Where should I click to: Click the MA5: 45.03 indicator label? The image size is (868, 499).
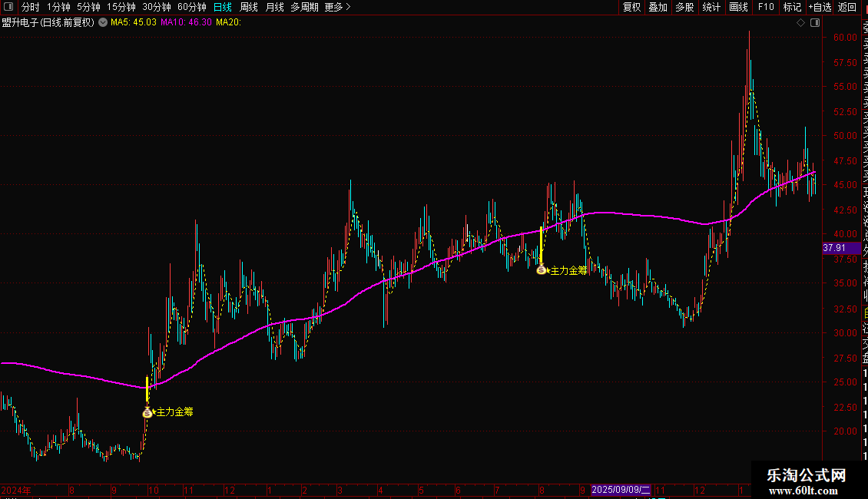pyautogui.click(x=134, y=23)
